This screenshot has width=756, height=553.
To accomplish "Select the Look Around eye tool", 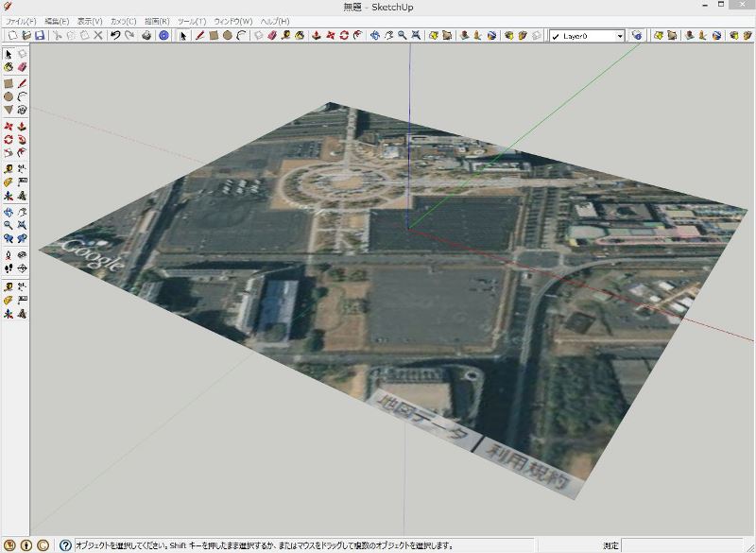I will (22, 255).
